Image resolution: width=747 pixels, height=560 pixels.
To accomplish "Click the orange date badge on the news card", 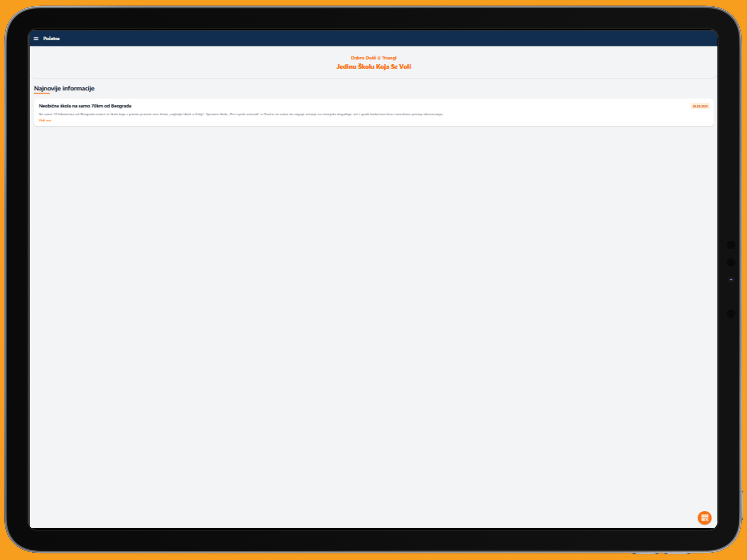I will tap(700, 106).
